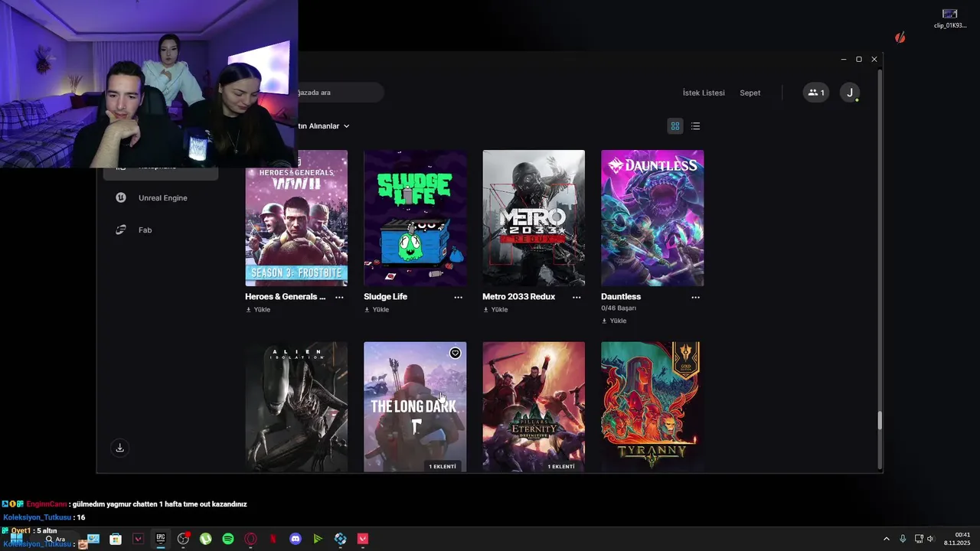Screen dimensions: 980x551
Task: Expand the sort-by dropdown filter
Action: [x=324, y=126]
